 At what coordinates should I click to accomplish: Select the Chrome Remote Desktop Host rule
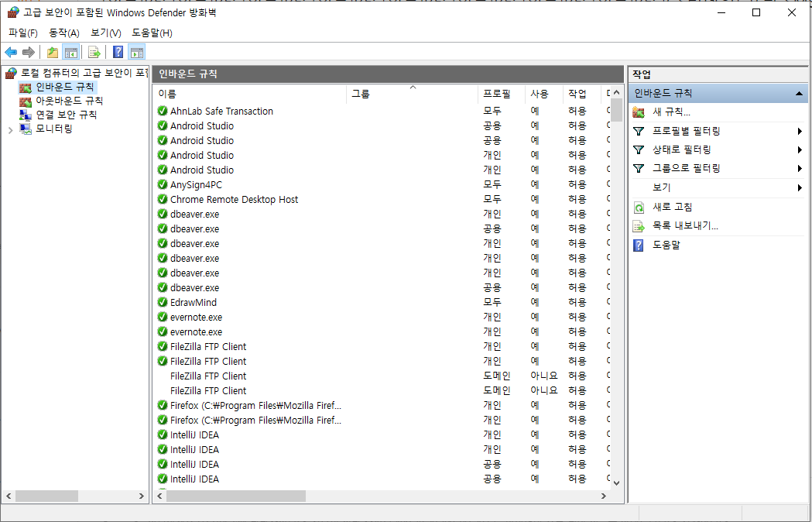click(x=234, y=200)
